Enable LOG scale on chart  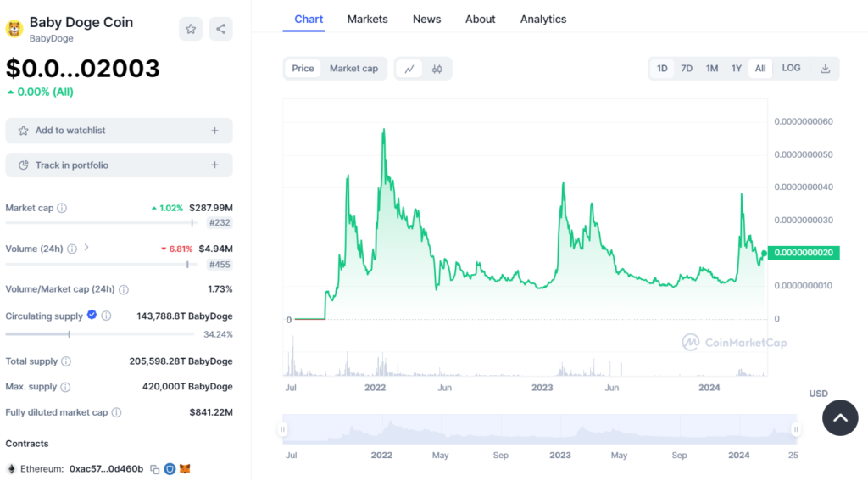(x=791, y=69)
